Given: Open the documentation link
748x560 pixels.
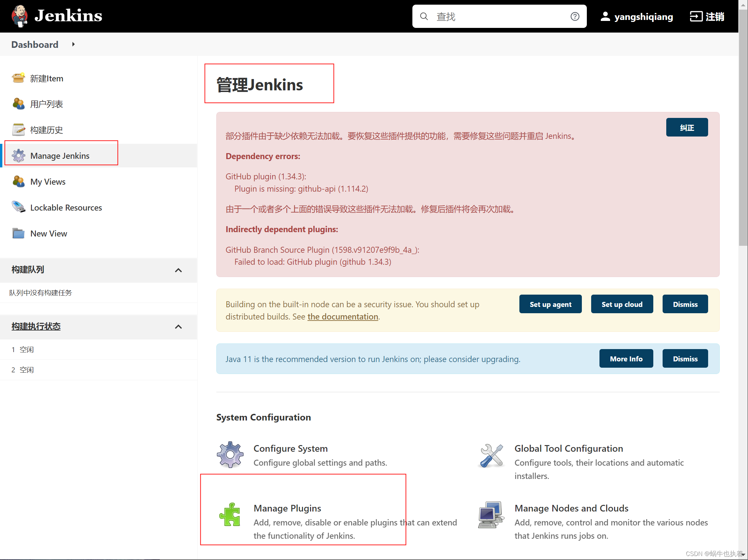Looking at the screenshot, I should pyautogui.click(x=343, y=317).
